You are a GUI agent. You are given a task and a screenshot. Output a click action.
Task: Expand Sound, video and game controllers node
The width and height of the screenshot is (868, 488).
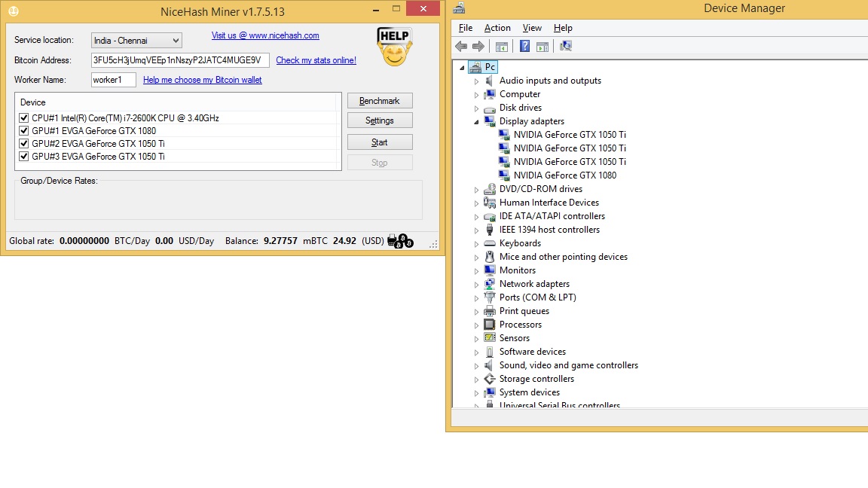pyautogui.click(x=476, y=366)
